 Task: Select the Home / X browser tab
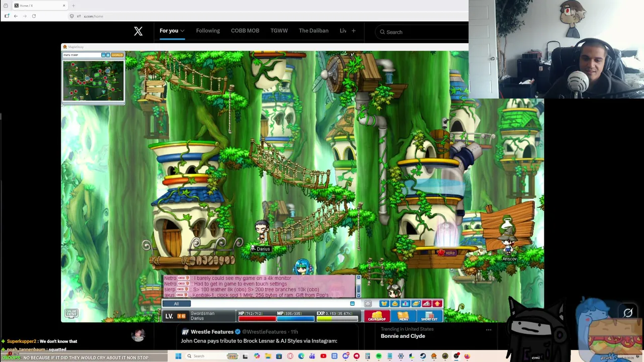pyautogui.click(x=40, y=6)
